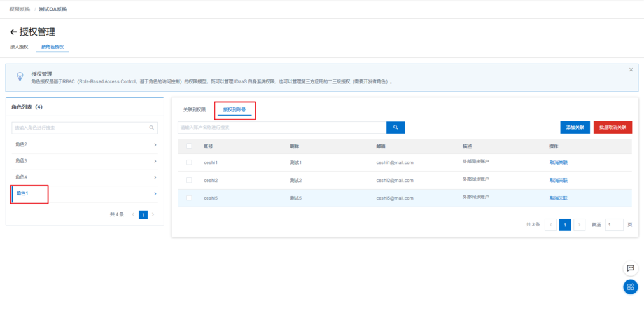Click the 测试5 nickname cell
This screenshot has width=644, height=318.
pyautogui.click(x=296, y=198)
